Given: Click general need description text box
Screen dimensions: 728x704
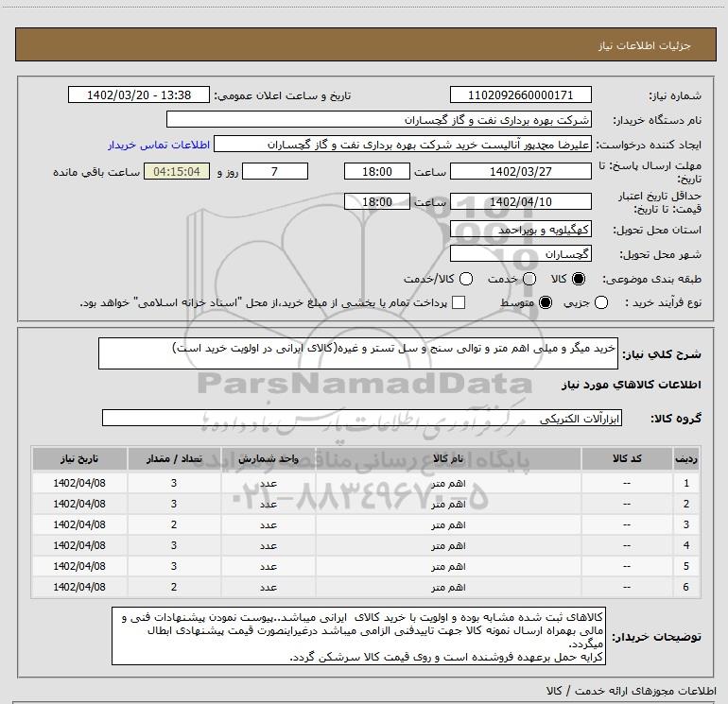Looking at the screenshot, I should pyautogui.click(x=358, y=353).
